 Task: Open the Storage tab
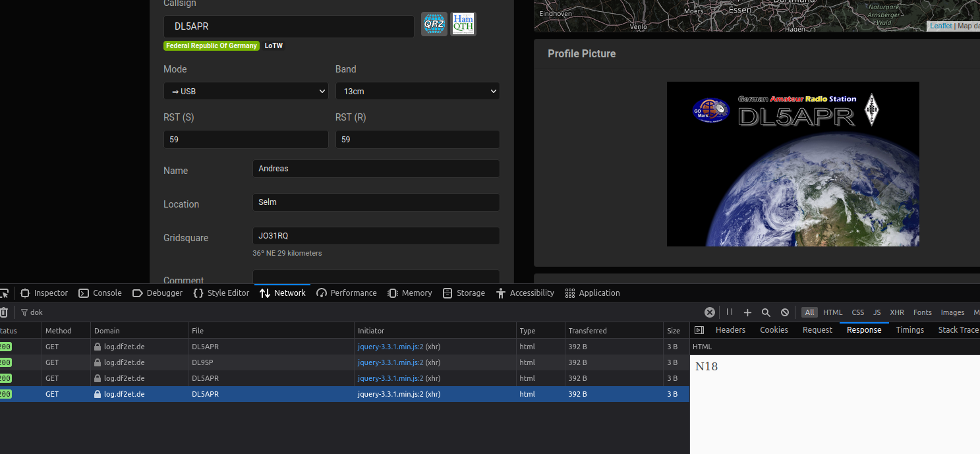[464, 293]
